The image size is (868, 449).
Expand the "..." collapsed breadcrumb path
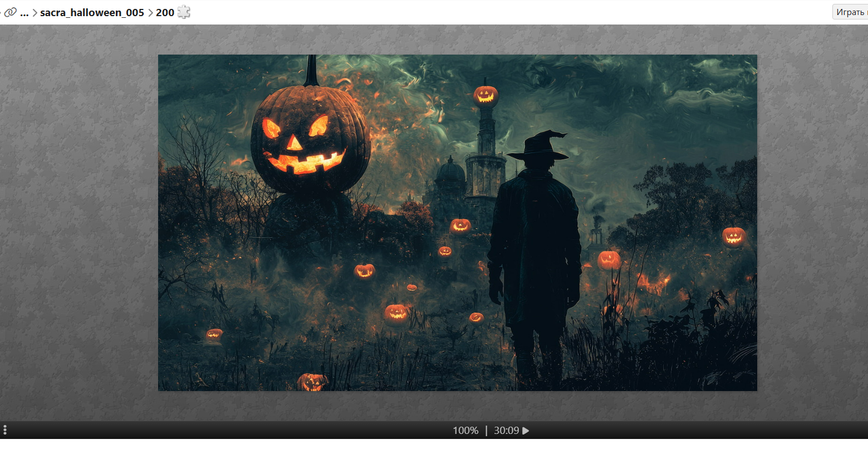pos(24,13)
